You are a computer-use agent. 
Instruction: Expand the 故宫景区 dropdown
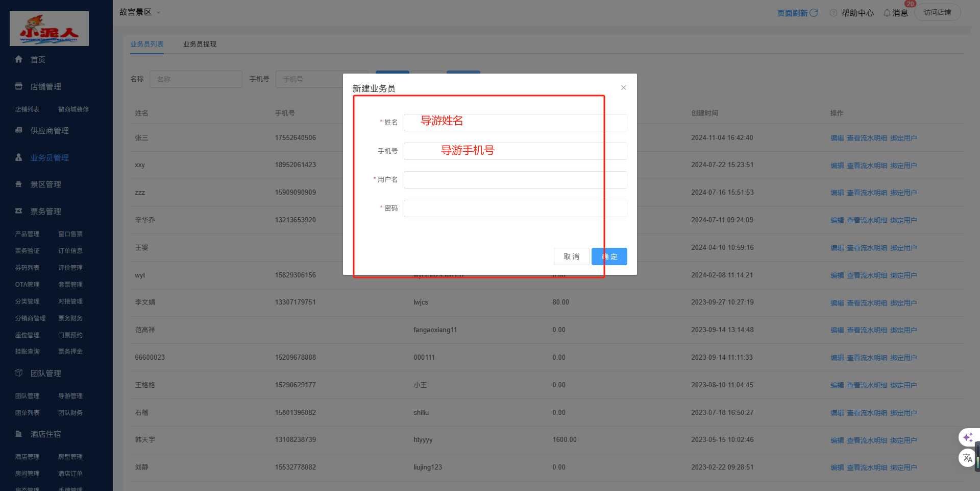(x=158, y=12)
